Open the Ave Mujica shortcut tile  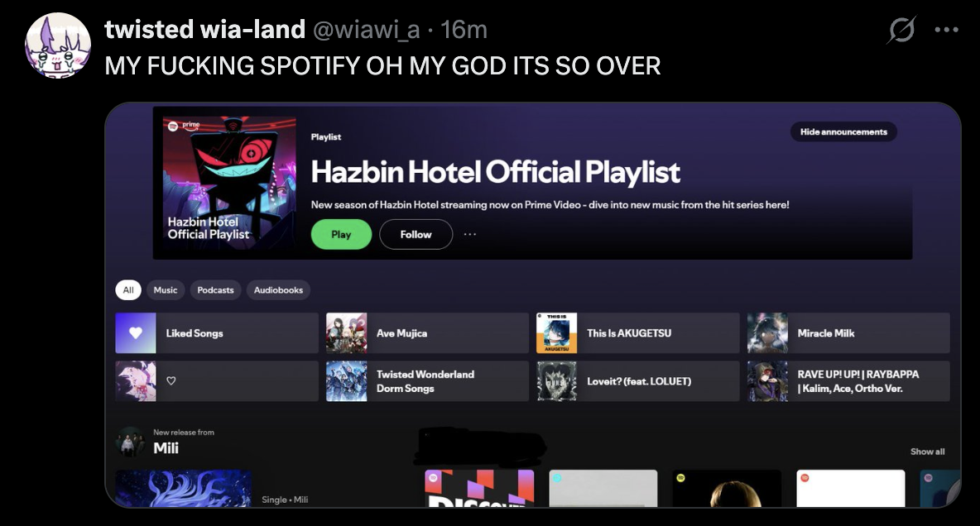click(427, 333)
